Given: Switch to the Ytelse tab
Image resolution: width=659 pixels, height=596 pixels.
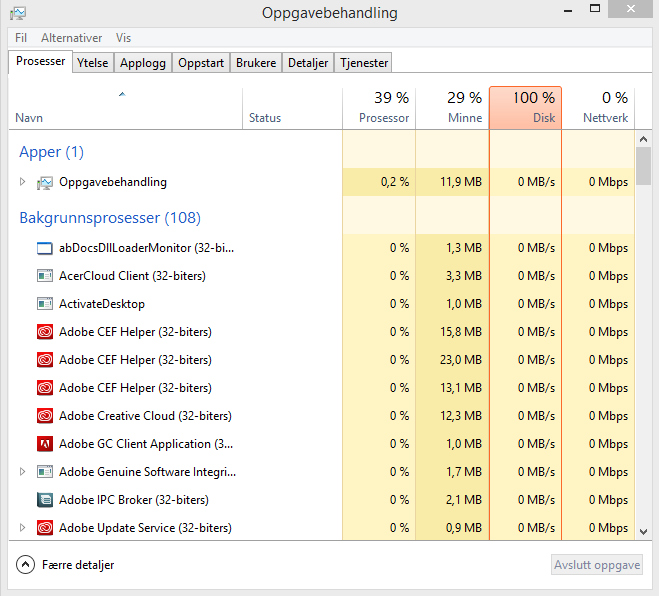Looking at the screenshot, I should [x=92, y=63].
